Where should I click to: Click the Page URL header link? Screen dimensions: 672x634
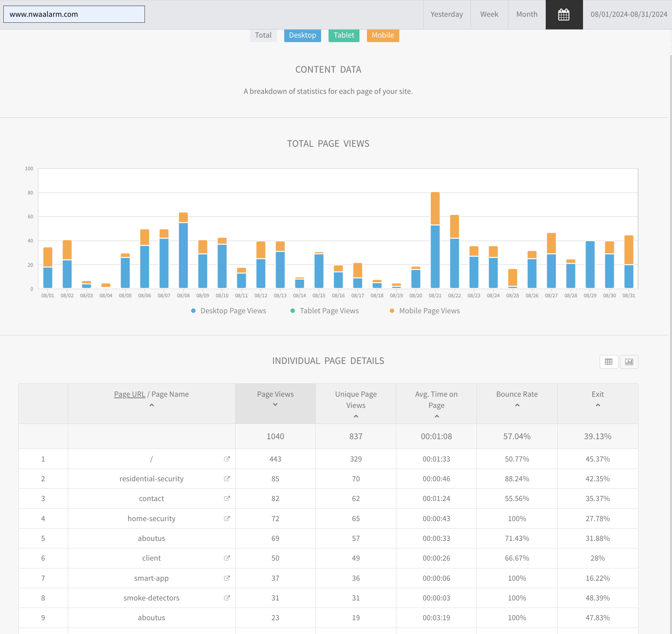(x=129, y=394)
